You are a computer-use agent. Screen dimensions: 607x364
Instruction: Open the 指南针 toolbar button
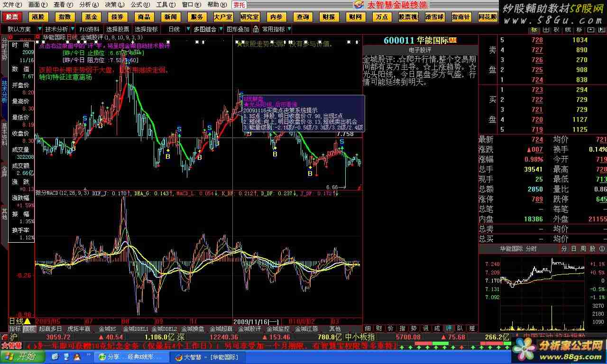460,17
